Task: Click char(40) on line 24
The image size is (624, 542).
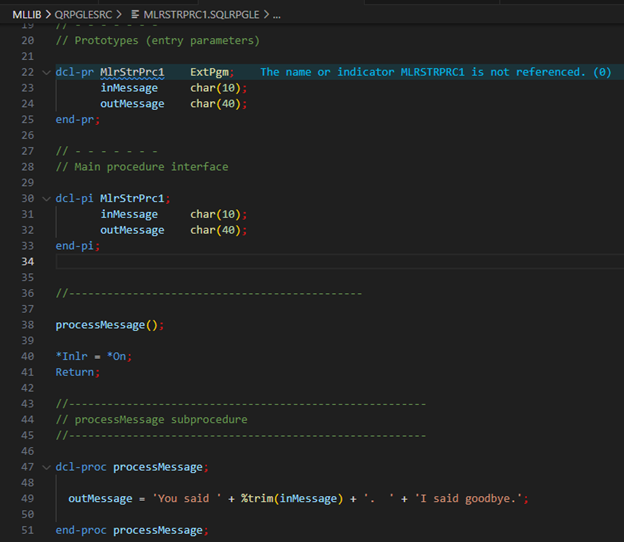Action: [x=216, y=104]
